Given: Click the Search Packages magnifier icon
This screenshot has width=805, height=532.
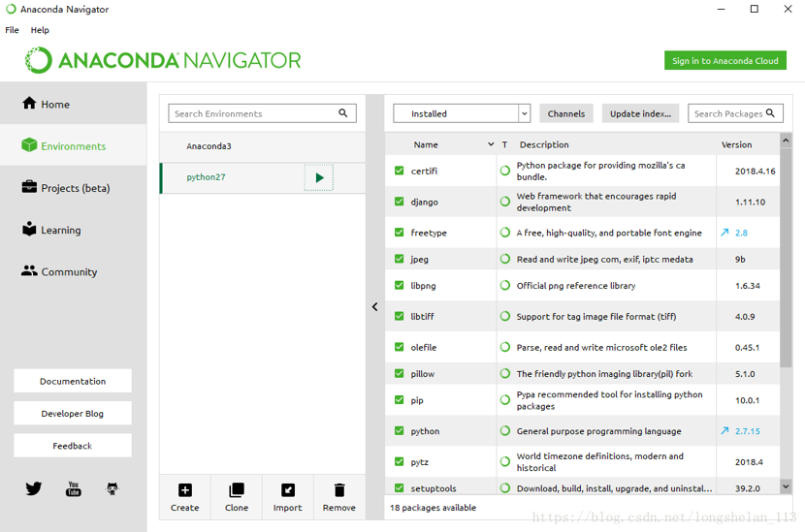Looking at the screenshot, I should click(770, 112).
